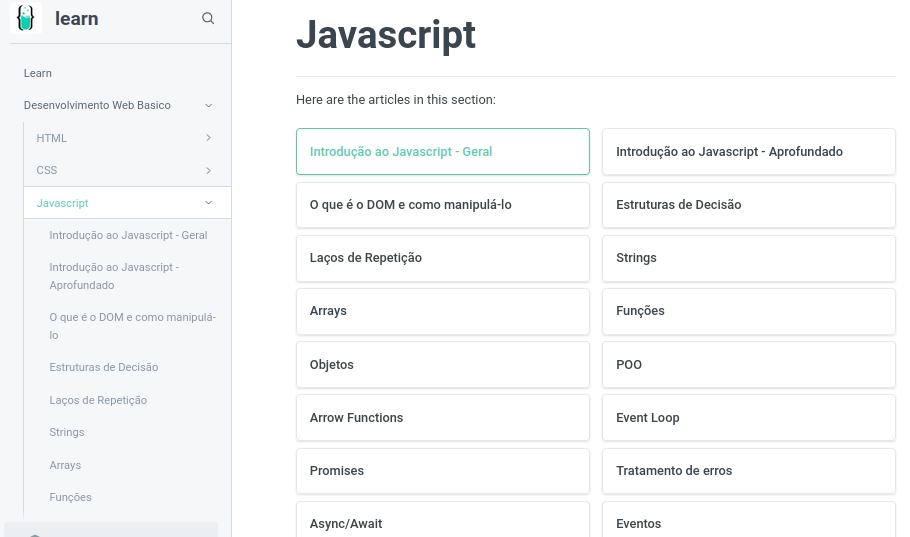Select Estruturas de Decisão in the sidebar
The height and width of the screenshot is (537, 910).
(x=104, y=367)
